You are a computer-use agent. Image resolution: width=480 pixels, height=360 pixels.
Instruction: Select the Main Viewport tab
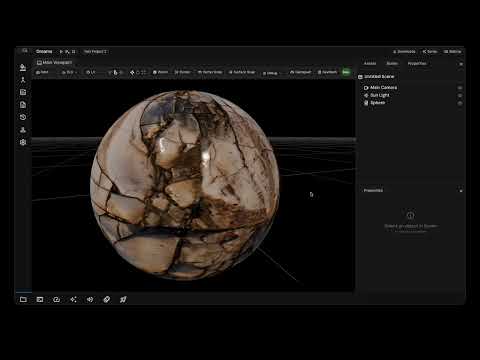coord(54,62)
